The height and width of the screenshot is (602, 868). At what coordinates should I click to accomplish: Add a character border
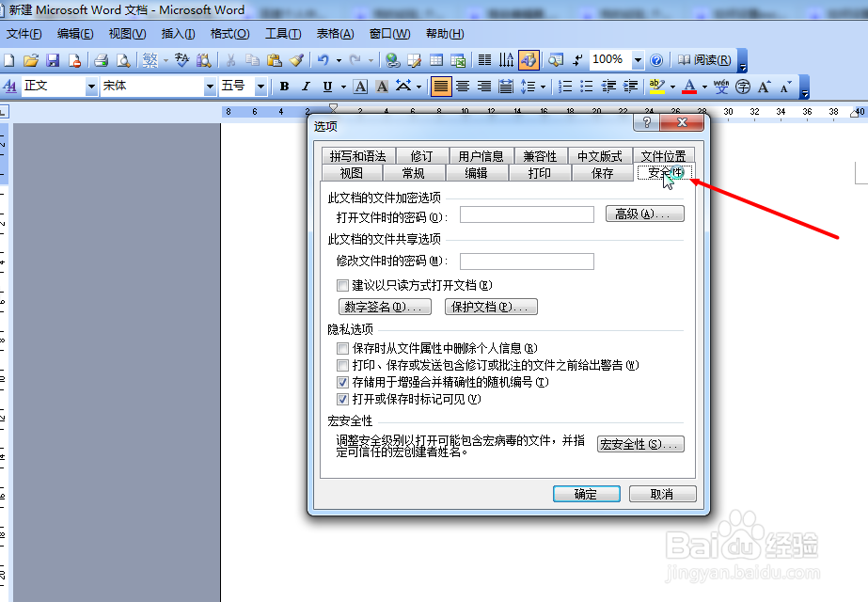tap(360, 87)
